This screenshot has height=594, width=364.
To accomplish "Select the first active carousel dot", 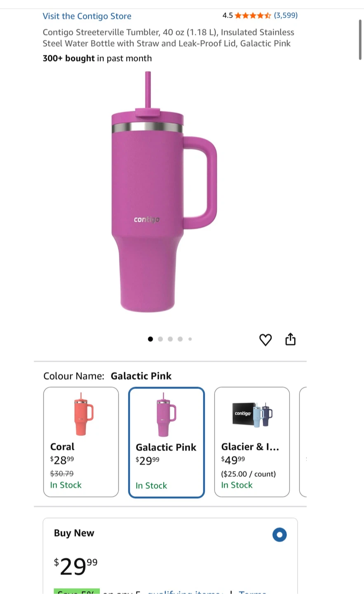I will click(x=150, y=339).
